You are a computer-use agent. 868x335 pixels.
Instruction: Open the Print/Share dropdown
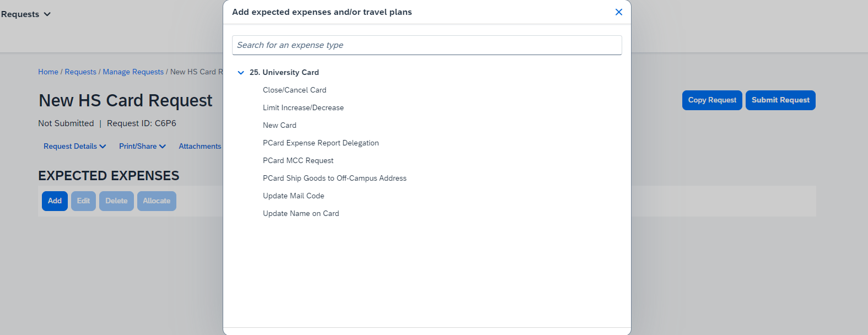142,147
